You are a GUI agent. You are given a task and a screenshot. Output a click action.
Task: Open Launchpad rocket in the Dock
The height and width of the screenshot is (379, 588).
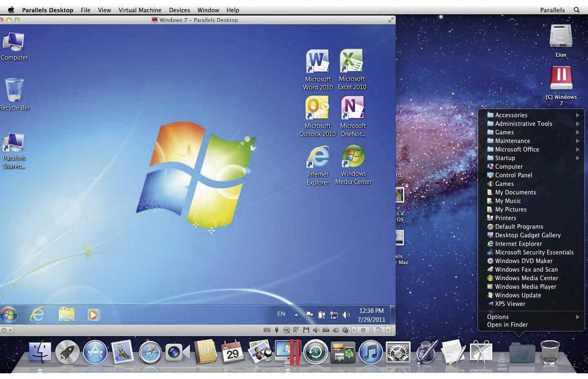pos(67,352)
